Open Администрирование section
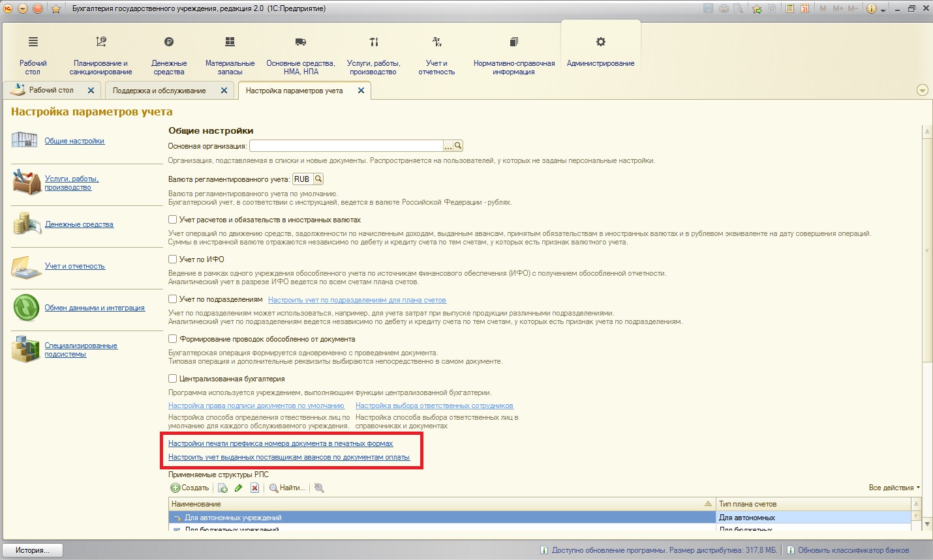 pyautogui.click(x=600, y=52)
